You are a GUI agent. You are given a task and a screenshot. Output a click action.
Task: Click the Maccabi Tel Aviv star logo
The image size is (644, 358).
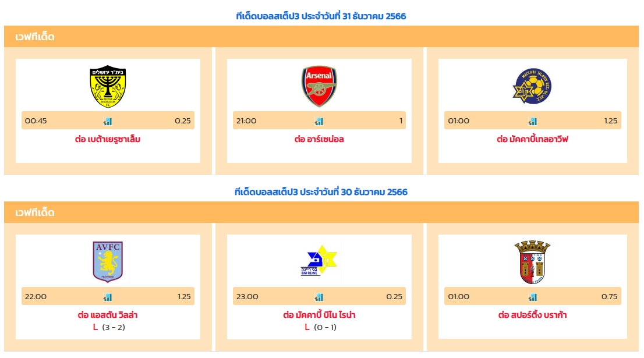click(x=532, y=86)
